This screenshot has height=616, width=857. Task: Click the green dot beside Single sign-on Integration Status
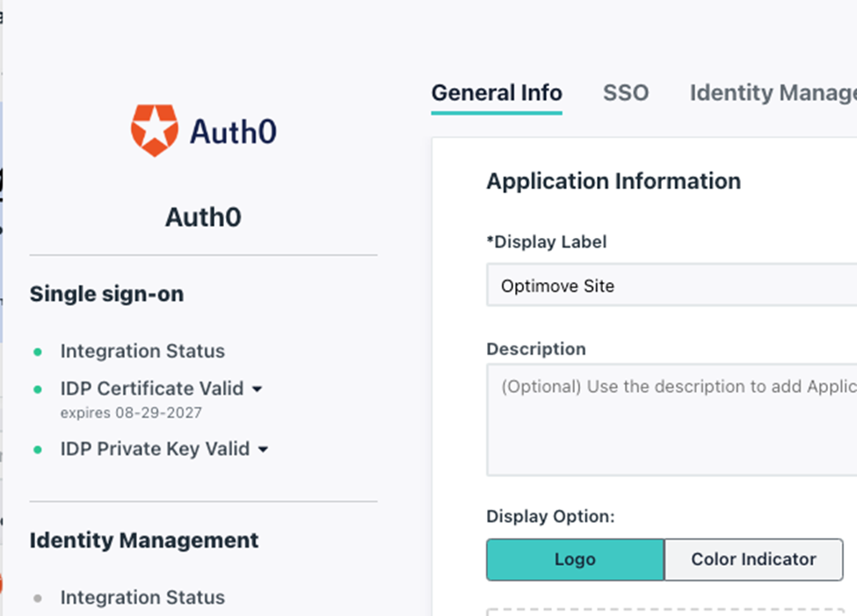click(38, 352)
